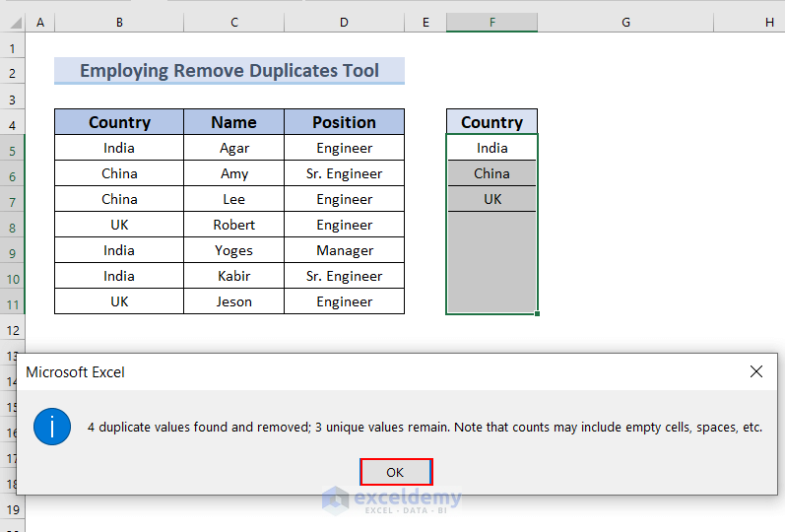
Task: Select the China cell in Lee's row
Action: tap(119, 199)
